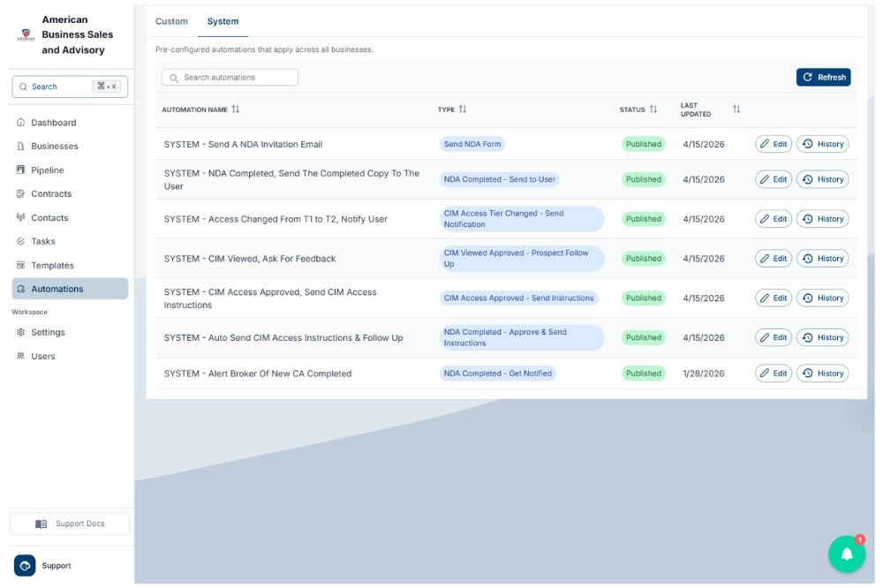
Task: Edit CIM Access Approved automation
Action: click(774, 298)
